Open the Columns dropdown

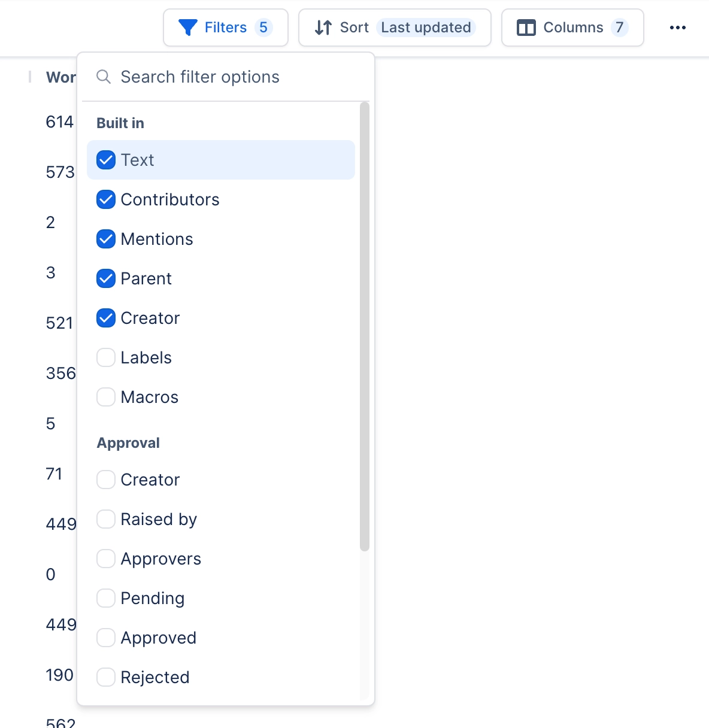(x=572, y=28)
